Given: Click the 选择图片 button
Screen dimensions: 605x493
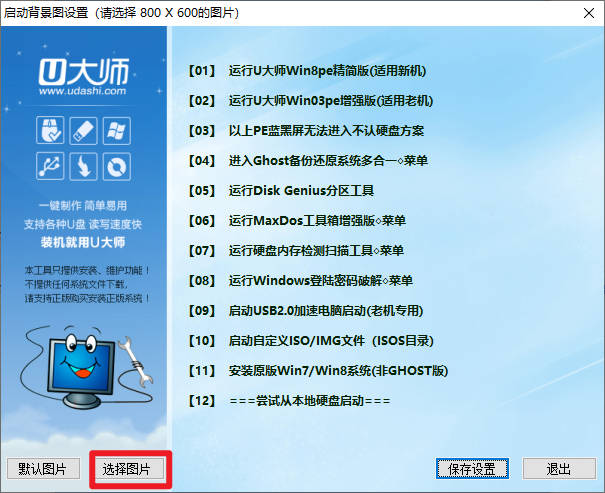Looking at the screenshot, I should (x=130, y=469).
